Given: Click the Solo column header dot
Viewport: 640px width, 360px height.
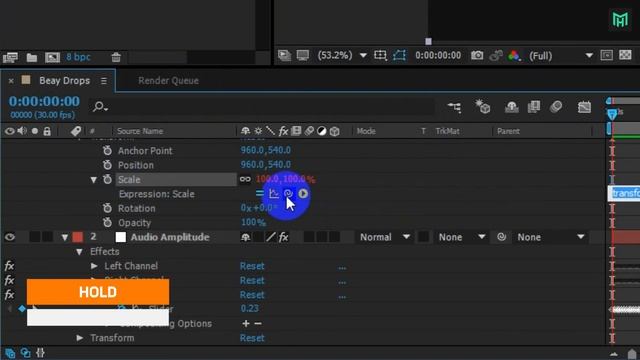Looking at the screenshot, I should (x=35, y=131).
